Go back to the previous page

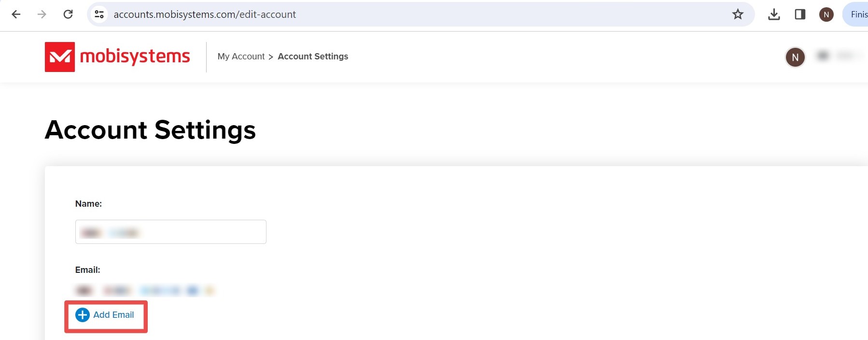(x=16, y=14)
